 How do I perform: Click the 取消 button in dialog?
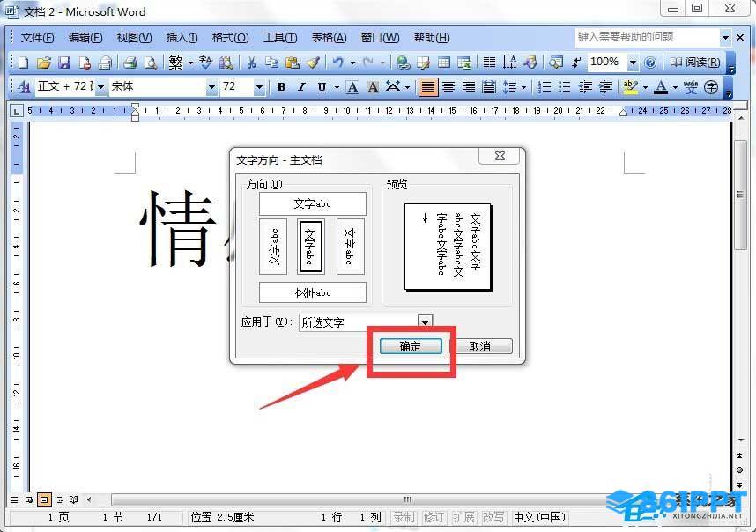click(x=479, y=346)
